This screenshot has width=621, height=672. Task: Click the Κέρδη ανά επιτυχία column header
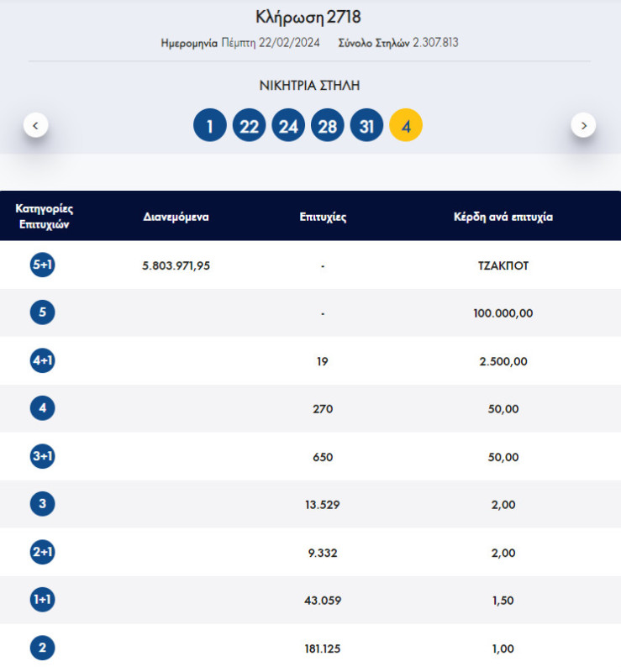[x=503, y=217]
